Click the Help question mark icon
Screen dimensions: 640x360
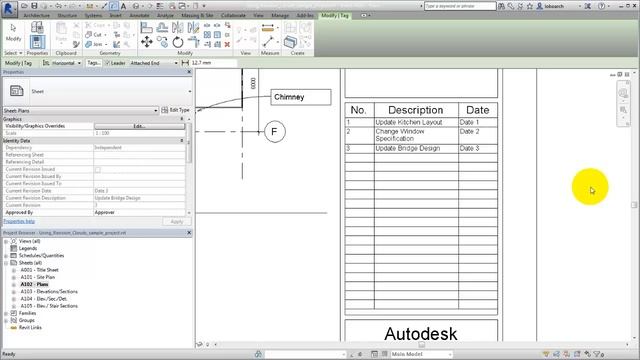click(601, 6)
